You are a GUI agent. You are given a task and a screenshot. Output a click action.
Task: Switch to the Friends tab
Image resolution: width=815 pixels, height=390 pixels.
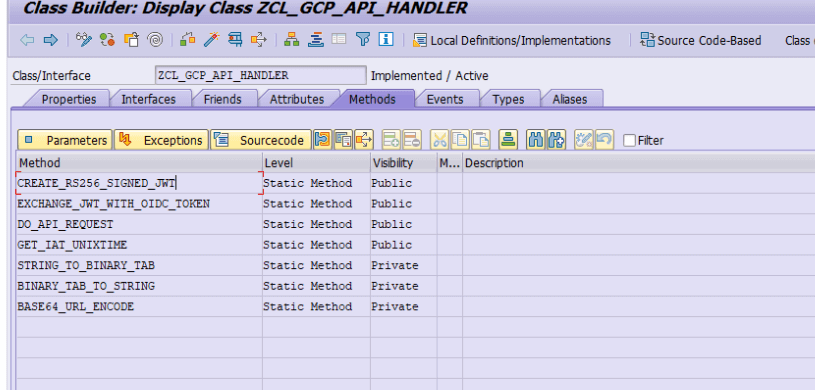pyautogui.click(x=222, y=99)
